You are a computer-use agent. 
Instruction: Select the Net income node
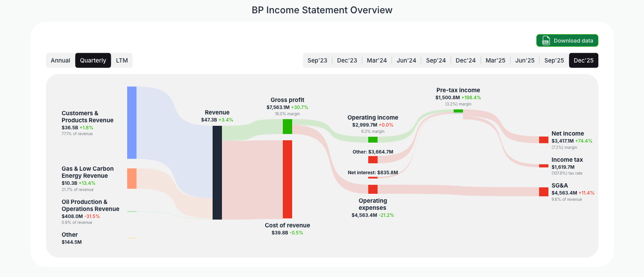pos(543,139)
